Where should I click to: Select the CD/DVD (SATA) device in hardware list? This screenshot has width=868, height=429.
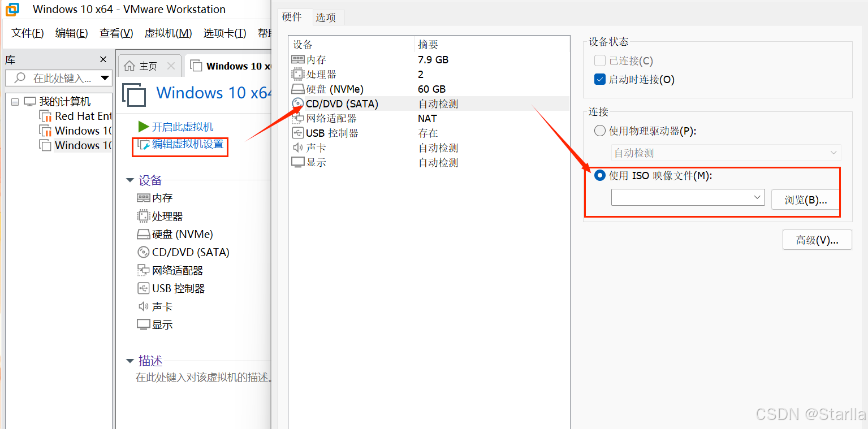tap(339, 103)
